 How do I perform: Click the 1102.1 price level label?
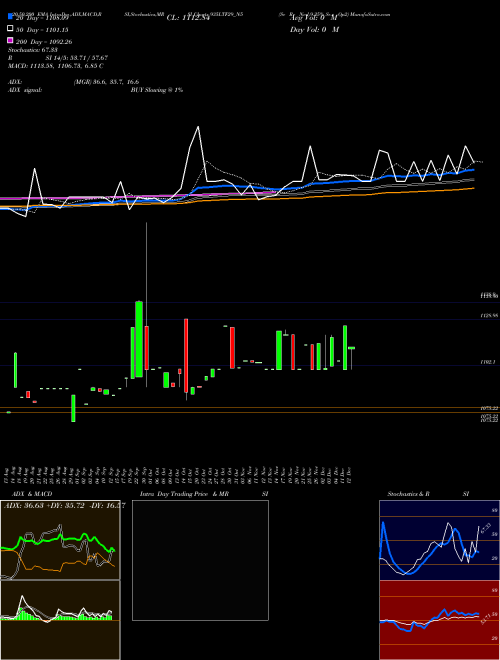pos(488,362)
